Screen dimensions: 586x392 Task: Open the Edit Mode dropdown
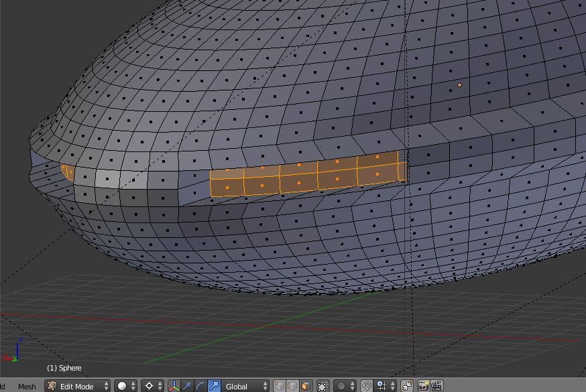[x=77, y=386]
